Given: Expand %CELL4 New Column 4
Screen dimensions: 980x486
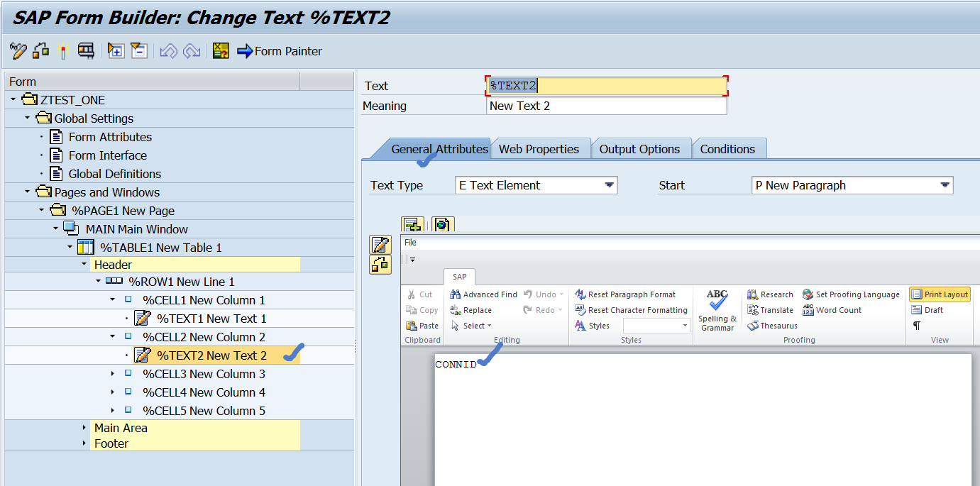Looking at the screenshot, I should (112, 392).
